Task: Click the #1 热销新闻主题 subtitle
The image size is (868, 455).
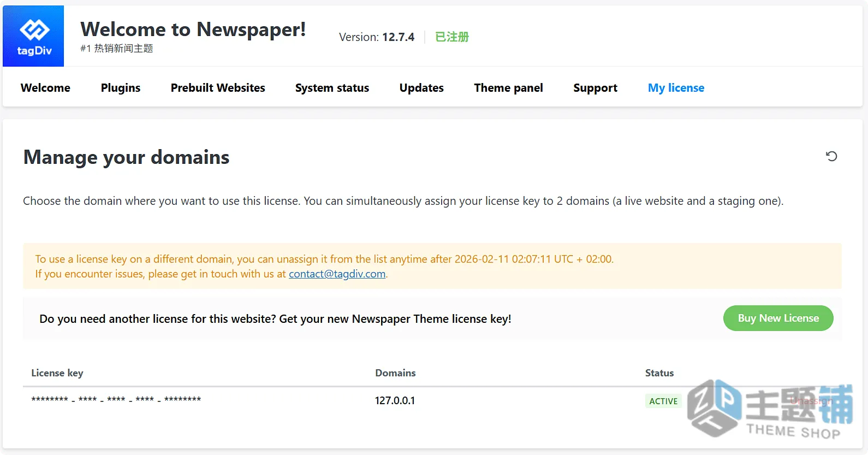Action: 117,49
